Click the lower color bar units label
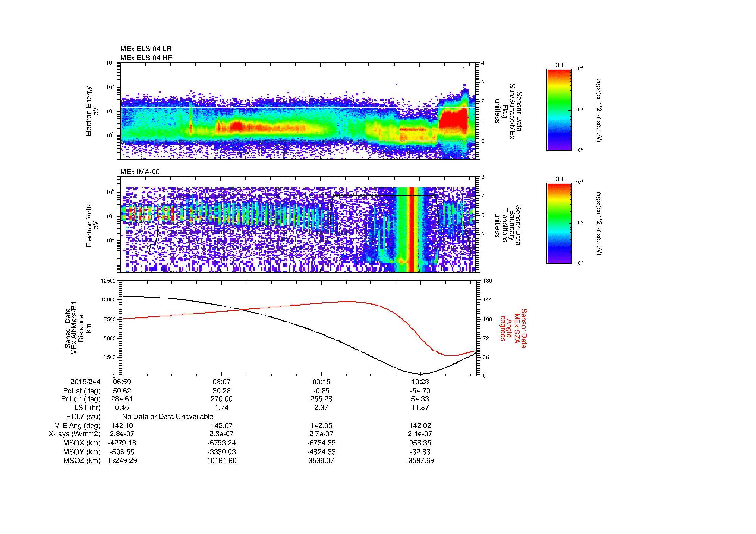This screenshot has width=756, height=534. coord(599,224)
